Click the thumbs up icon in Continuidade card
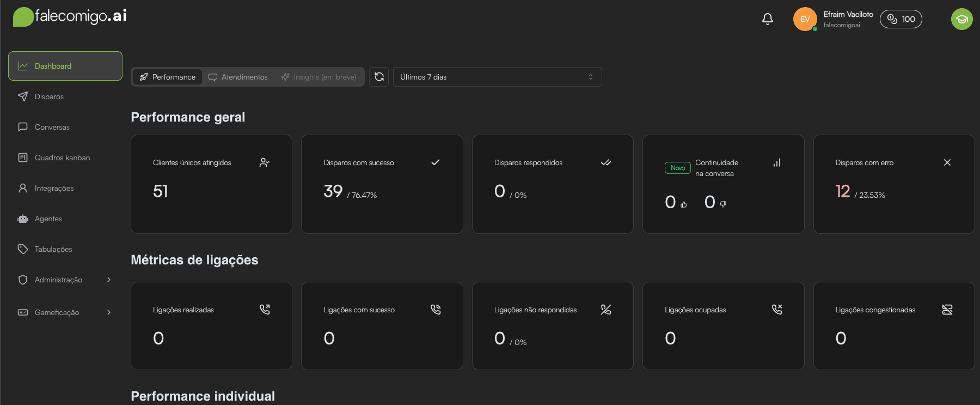The height and width of the screenshot is (405, 980). pos(684,204)
